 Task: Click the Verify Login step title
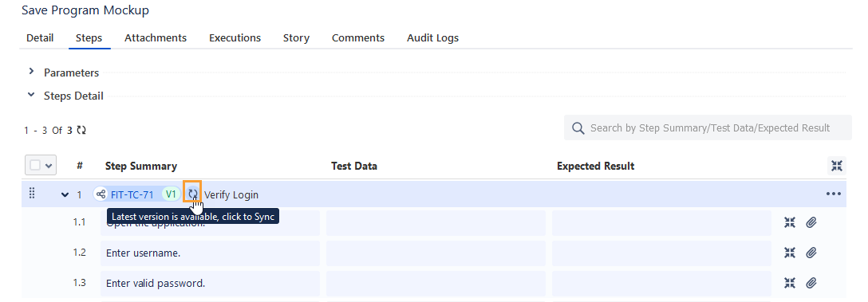coord(231,194)
